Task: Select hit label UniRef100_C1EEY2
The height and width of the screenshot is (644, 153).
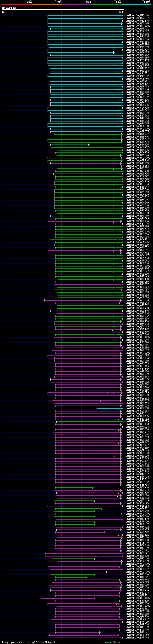Action: [137, 139]
